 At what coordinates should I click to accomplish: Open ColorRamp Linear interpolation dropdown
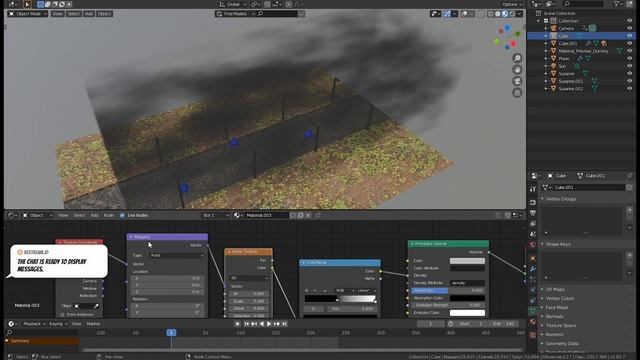[367, 291]
